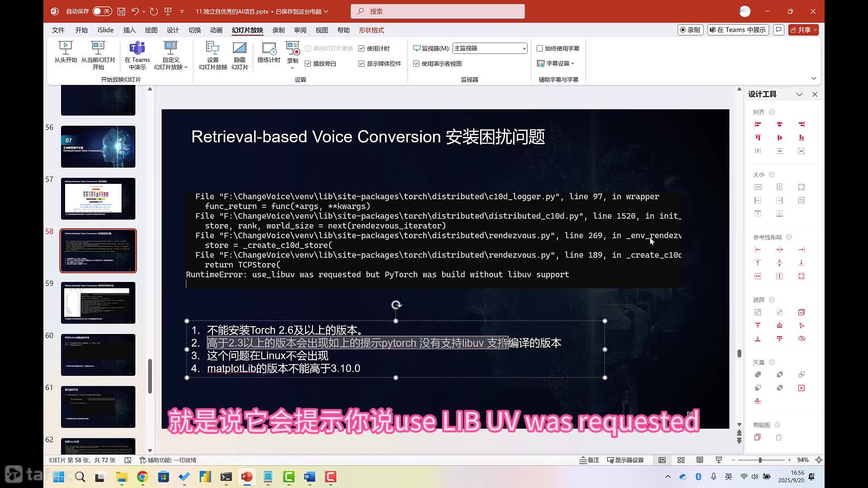The width and height of the screenshot is (868, 488).
Task: Expand 字幕设置 dropdown
Action: [556, 64]
